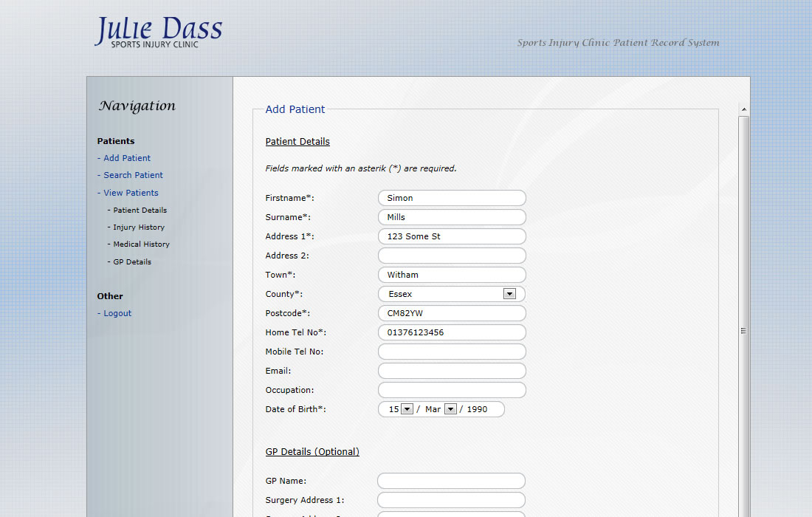
Task: Open Medical History submenu item
Action: 141,244
